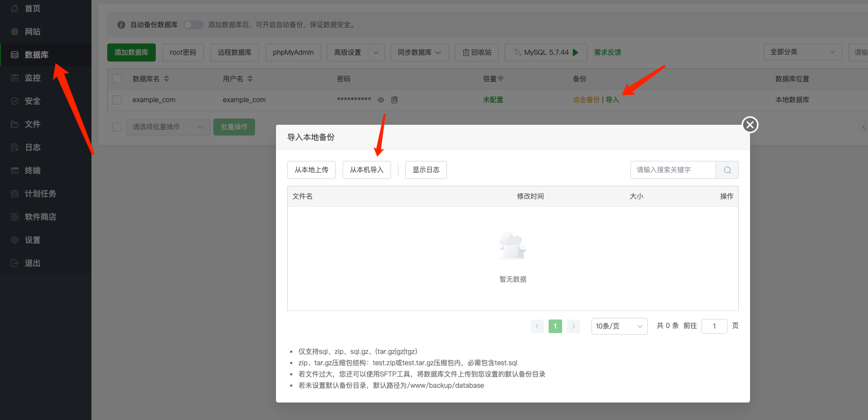Copy the password using copy icon
This screenshot has width=868, height=420.
394,99
